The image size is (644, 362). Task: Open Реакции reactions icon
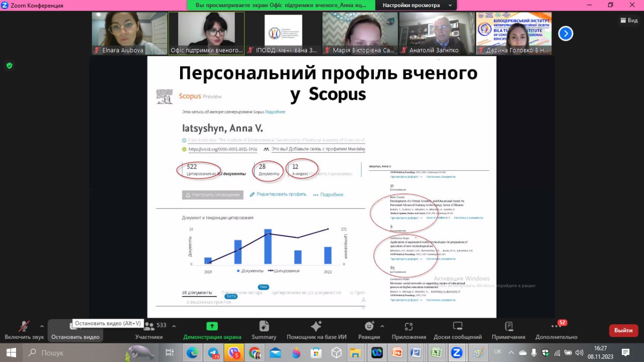369,330
